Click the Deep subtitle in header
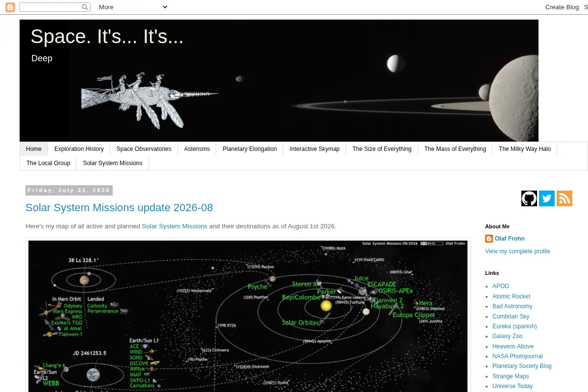 pyautogui.click(x=42, y=58)
